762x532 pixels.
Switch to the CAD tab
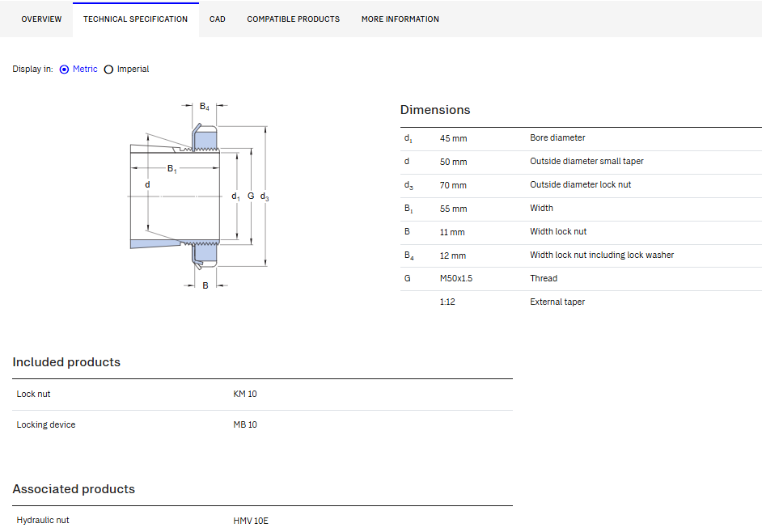(218, 19)
